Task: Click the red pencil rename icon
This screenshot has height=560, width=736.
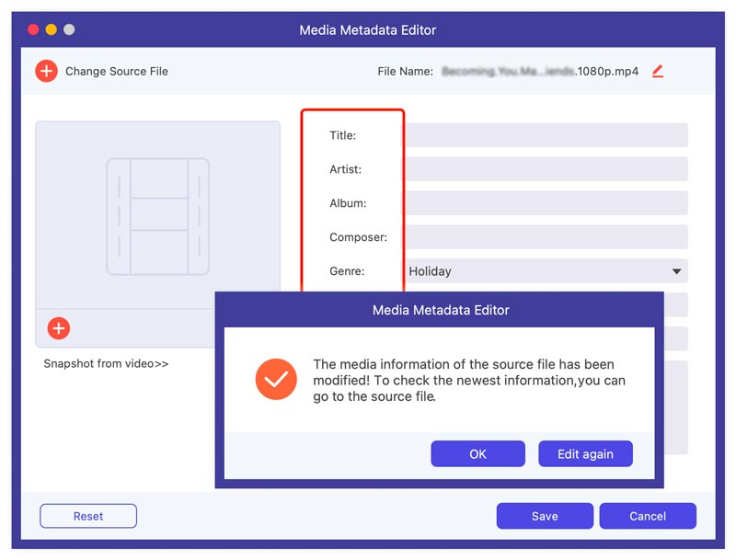Action: [x=657, y=71]
